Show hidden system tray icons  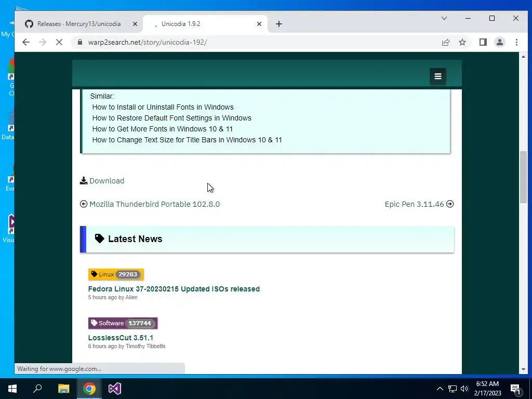[x=440, y=389]
